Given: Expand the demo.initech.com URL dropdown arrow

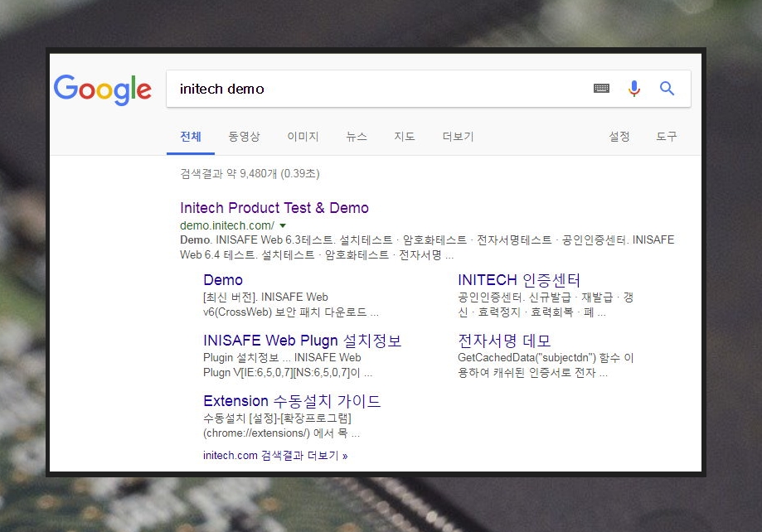Looking at the screenshot, I should click(283, 225).
